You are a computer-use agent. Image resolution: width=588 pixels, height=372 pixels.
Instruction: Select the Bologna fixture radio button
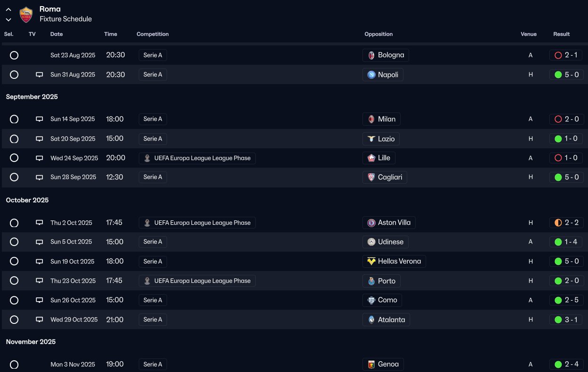click(14, 55)
